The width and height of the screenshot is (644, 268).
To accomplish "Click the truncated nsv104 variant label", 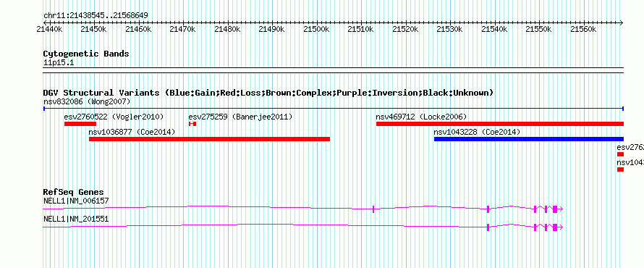I will point(630,162).
